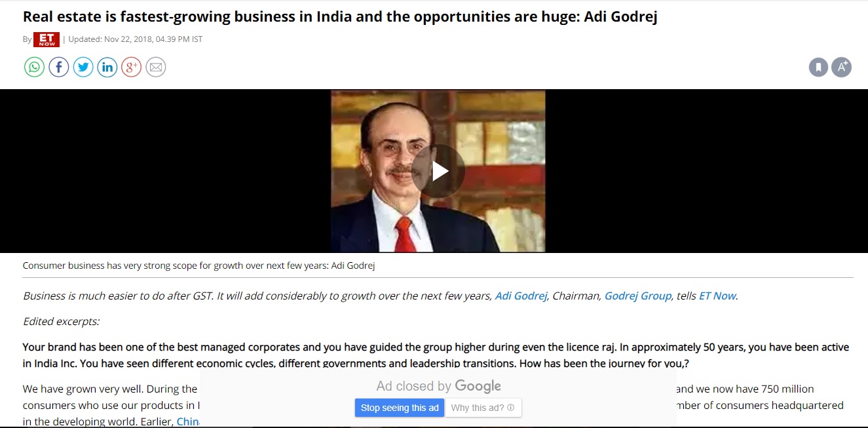
Task: Click the ET Now logo by byline
Action: [47, 39]
